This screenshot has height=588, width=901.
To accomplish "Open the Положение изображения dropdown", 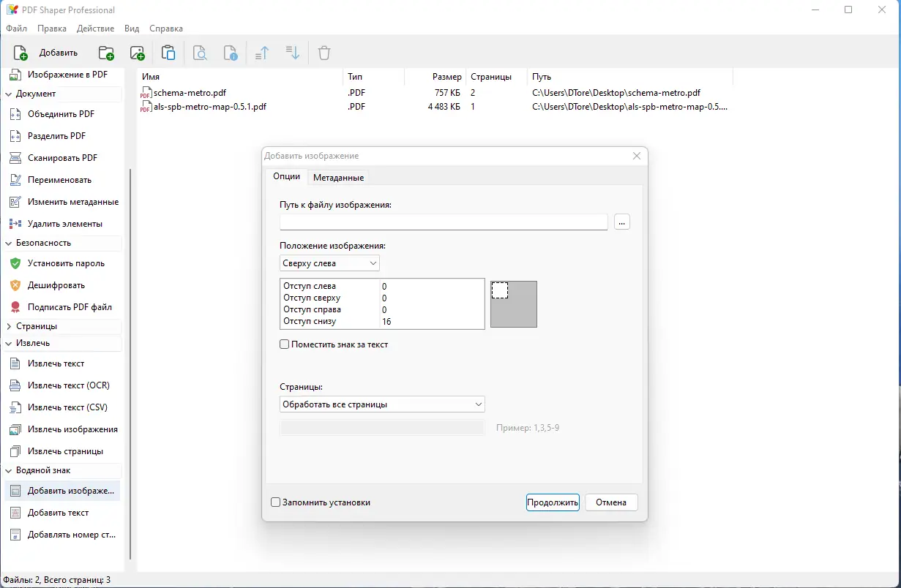I will (x=329, y=263).
